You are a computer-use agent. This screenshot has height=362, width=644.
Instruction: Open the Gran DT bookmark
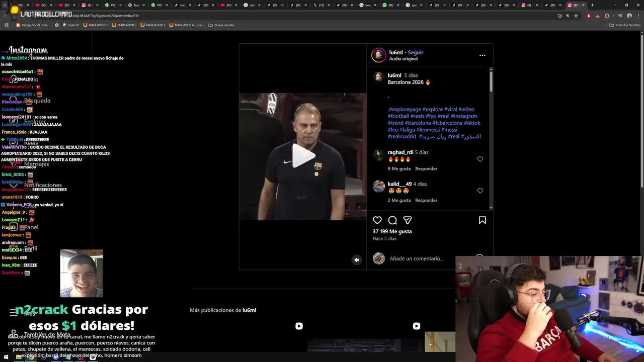coord(71,25)
